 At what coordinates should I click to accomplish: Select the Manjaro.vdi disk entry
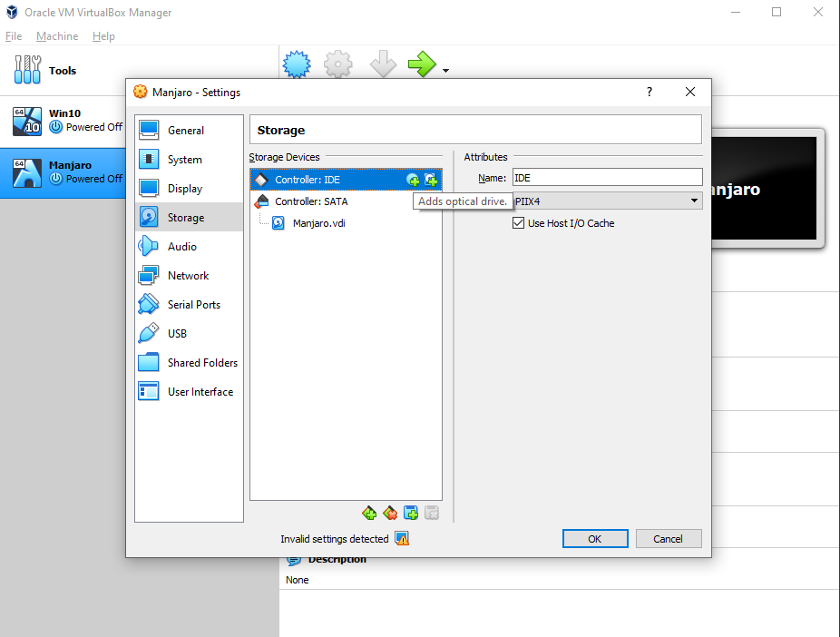347,223
